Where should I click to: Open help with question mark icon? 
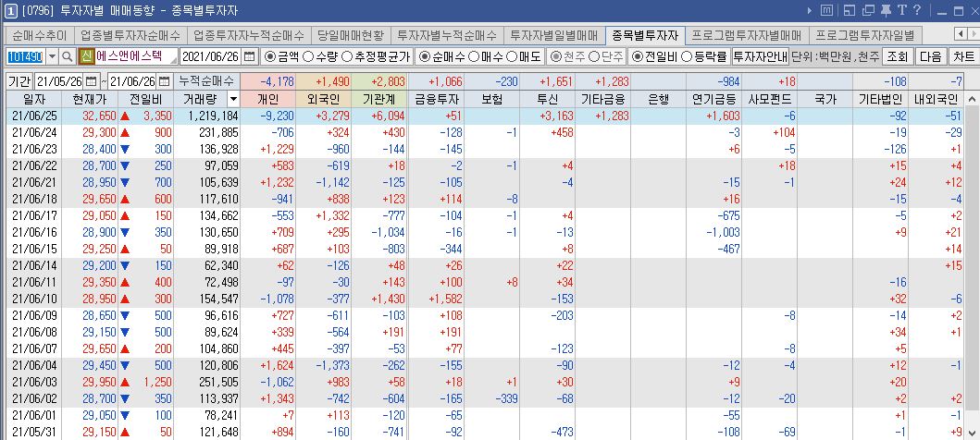[917, 10]
